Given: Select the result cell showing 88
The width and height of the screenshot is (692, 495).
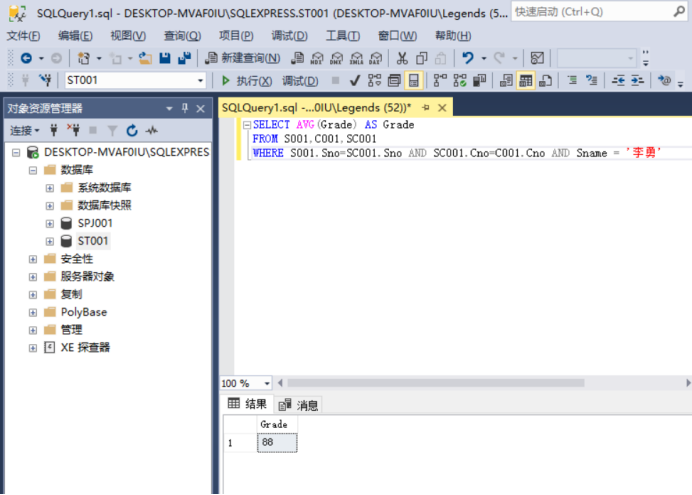Looking at the screenshot, I should [277, 442].
